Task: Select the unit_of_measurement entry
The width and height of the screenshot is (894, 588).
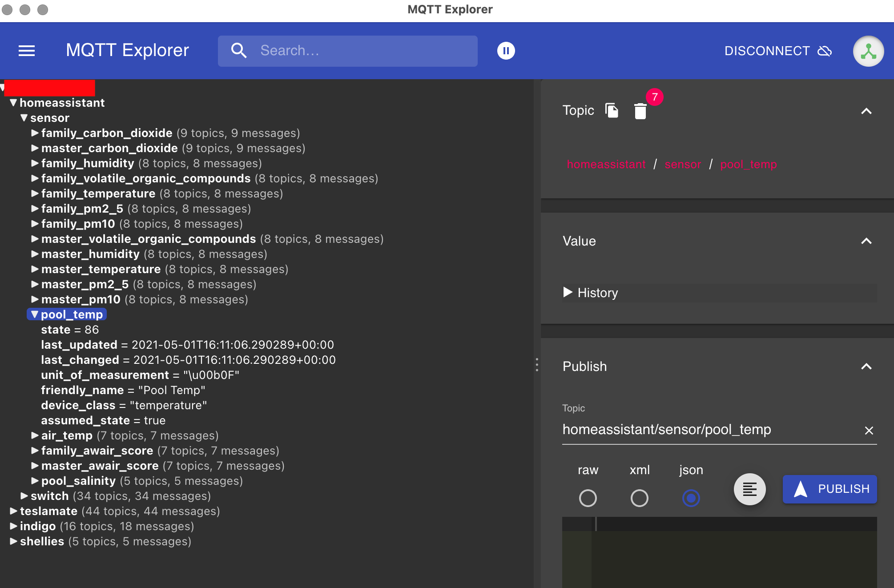Action: [140, 375]
